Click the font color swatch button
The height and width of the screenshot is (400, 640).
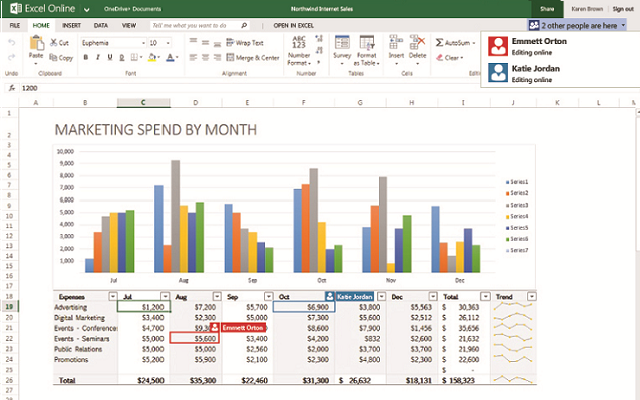click(171, 58)
